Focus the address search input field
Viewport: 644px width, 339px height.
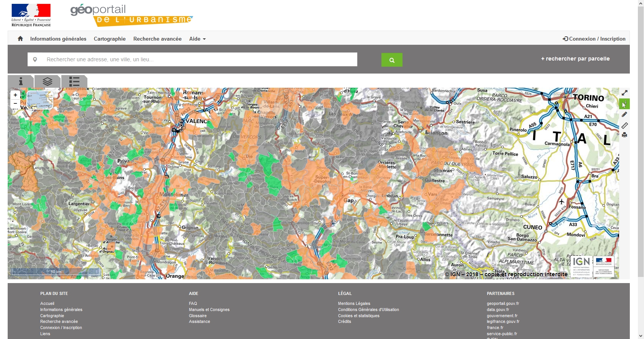[x=192, y=59]
